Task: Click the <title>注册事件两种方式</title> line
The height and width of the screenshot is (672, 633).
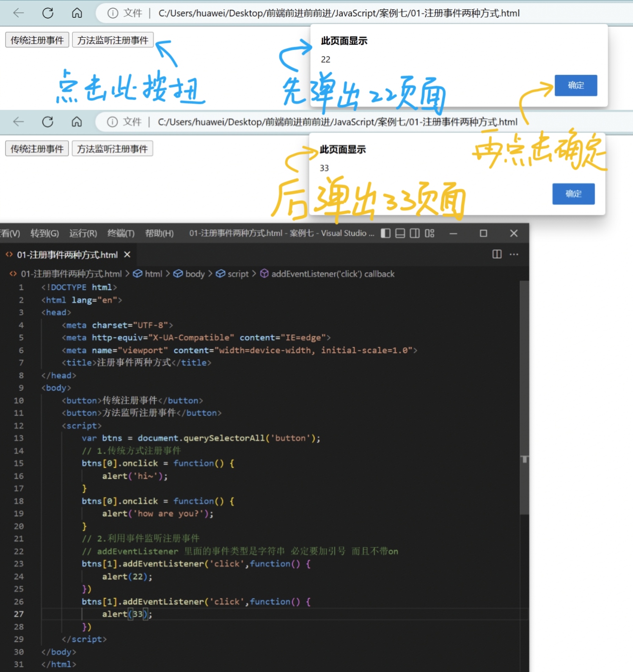Action: click(x=137, y=363)
